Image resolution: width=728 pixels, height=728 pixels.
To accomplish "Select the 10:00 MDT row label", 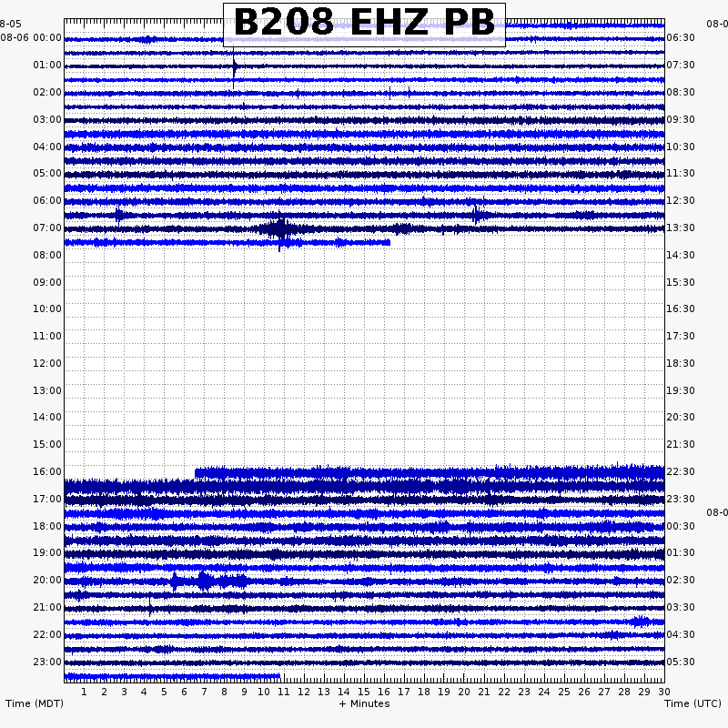I will (47, 308).
